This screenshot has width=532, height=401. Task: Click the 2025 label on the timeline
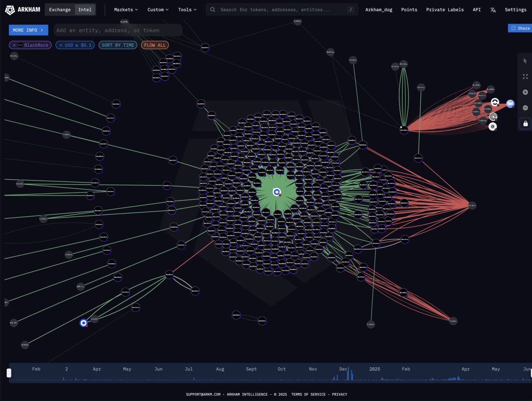pyautogui.click(x=375, y=369)
